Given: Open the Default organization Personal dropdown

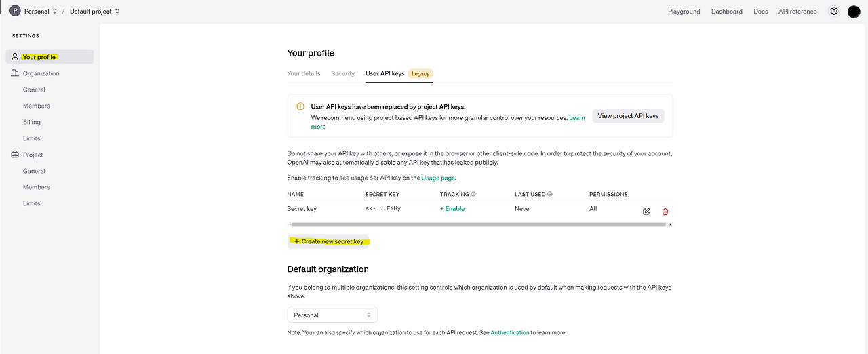Looking at the screenshot, I should click(x=332, y=315).
